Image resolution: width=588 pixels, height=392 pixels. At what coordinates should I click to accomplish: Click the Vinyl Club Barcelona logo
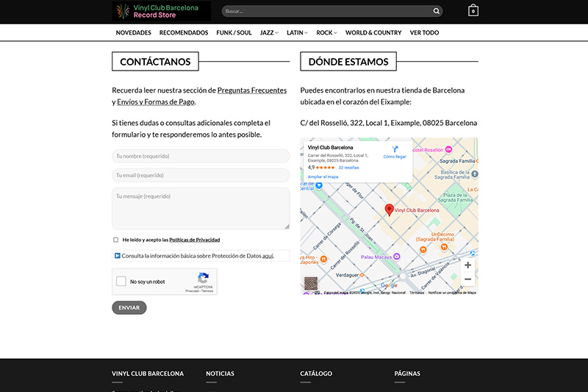(x=161, y=11)
